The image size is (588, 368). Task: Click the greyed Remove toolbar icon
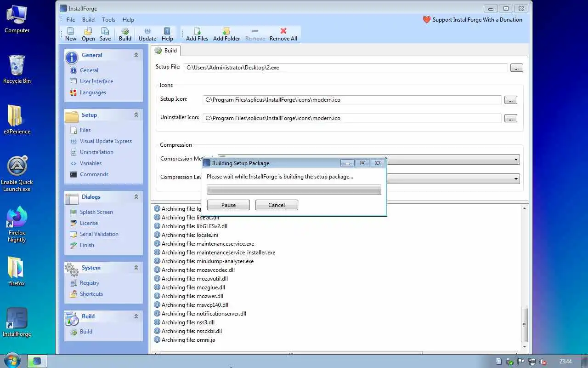[x=255, y=34]
